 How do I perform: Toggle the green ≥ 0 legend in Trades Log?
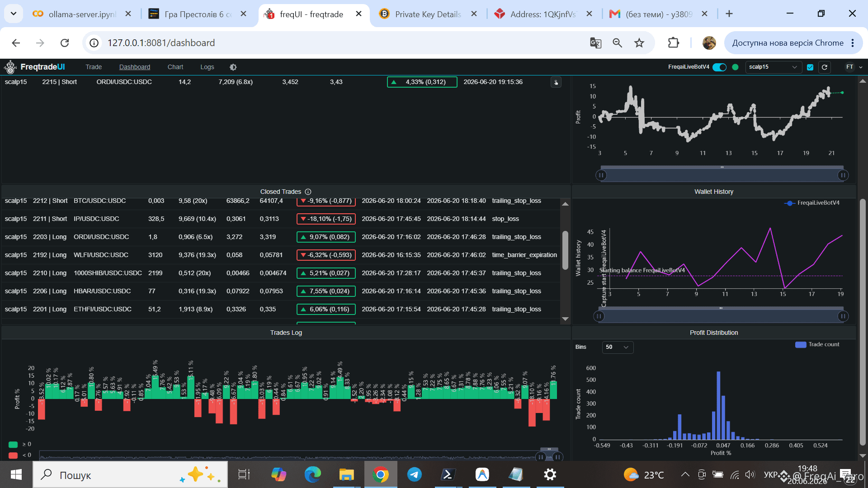point(20,445)
